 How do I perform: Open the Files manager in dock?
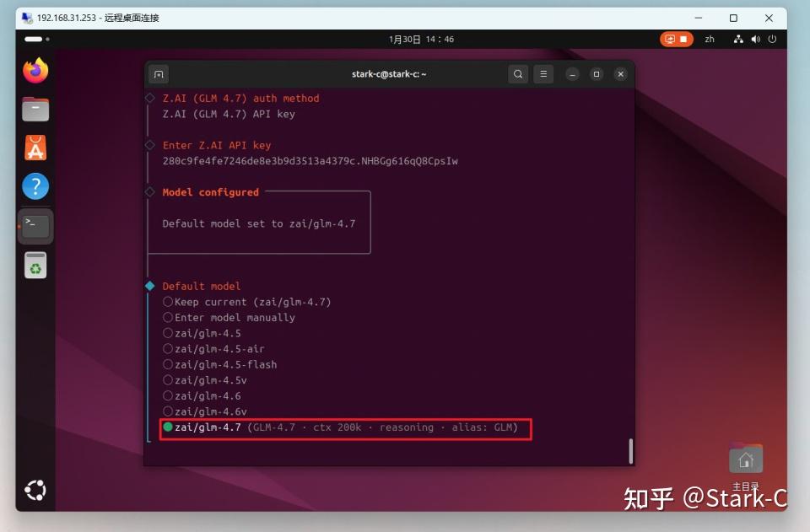(x=35, y=109)
